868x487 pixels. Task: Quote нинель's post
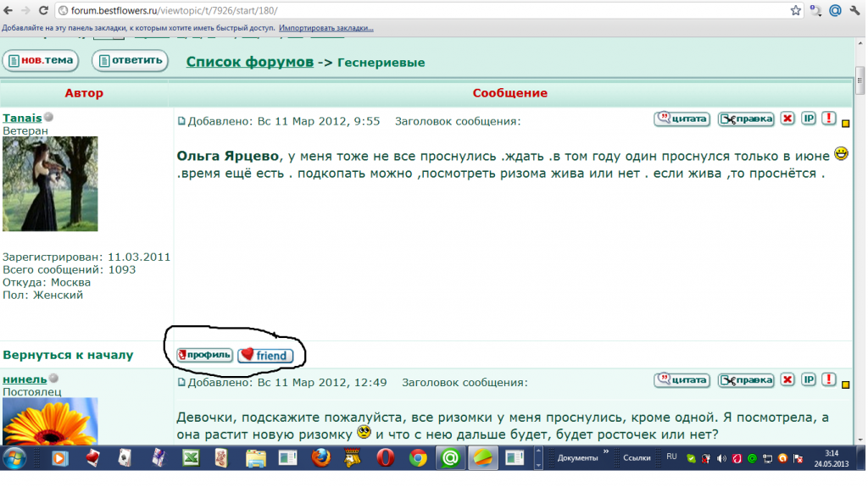(x=682, y=380)
